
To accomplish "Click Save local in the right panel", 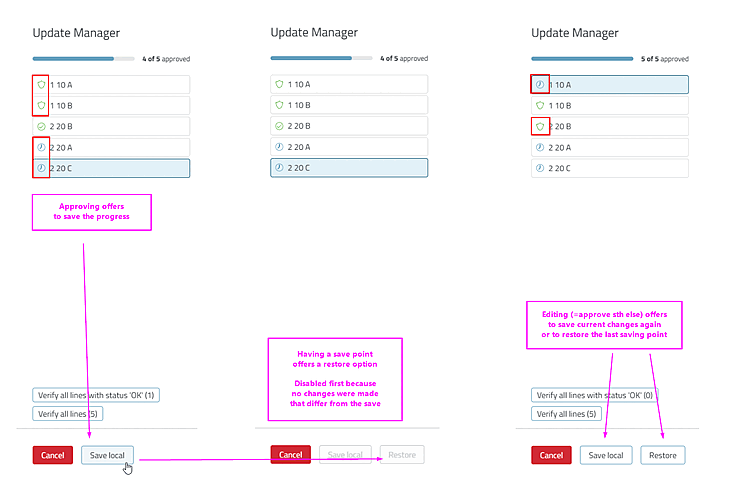I will (606, 455).
